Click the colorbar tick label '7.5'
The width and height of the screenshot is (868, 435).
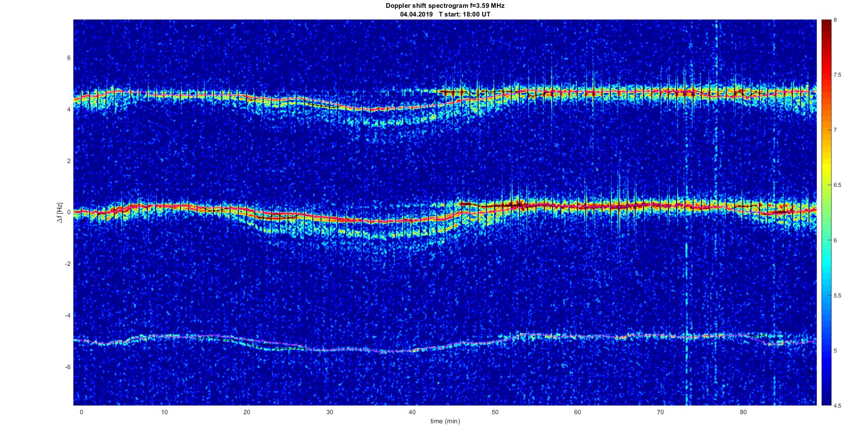coord(837,75)
